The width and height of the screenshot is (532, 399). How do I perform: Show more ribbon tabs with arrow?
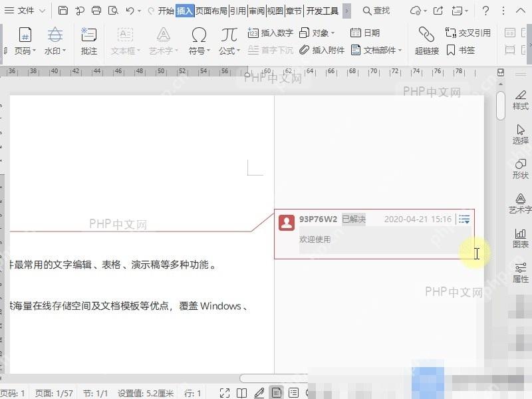click(x=346, y=11)
